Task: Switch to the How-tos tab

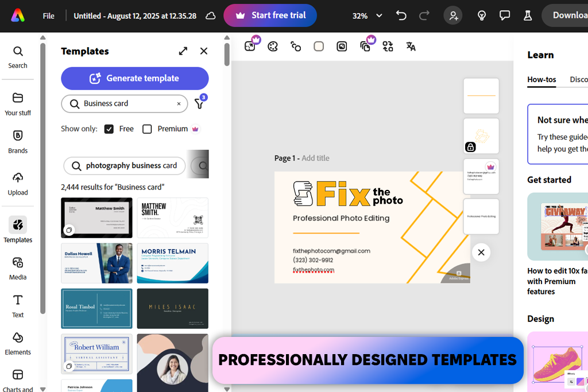Action: point(541,79)
